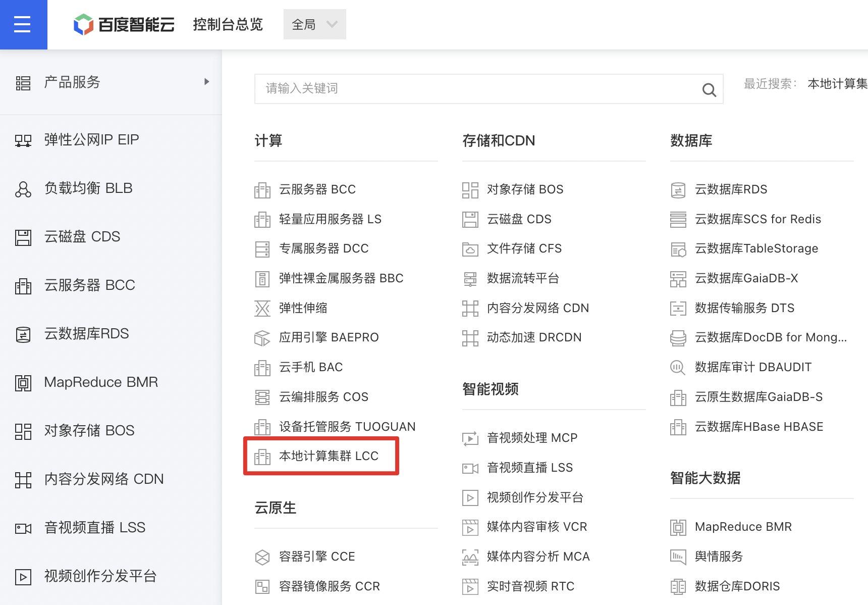Click sidebar 云服务器 BCC icon
The width and height of the screenshot is (868, 605).
23,286
